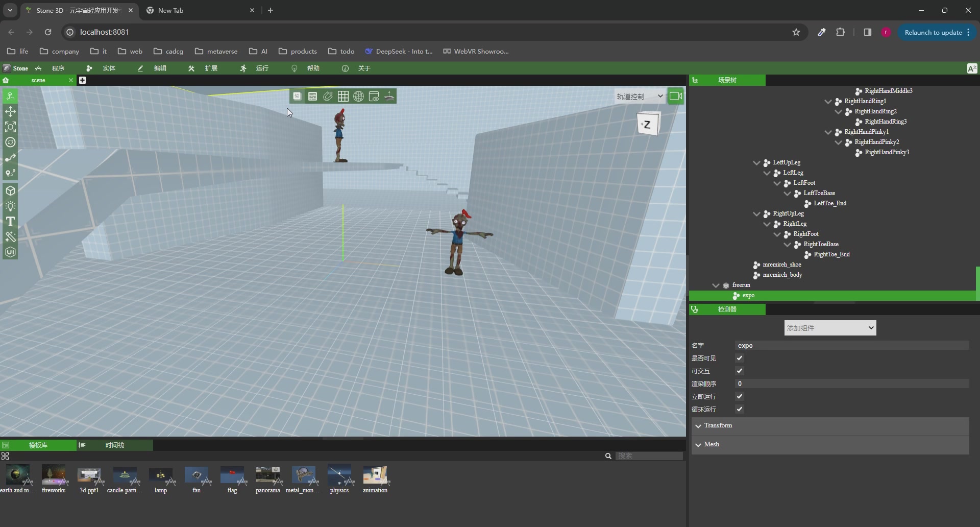Select the move (four-arrow) tool
Image resolution: width=980 pixels, height=527 pixels.
pyautogui.click(x=10, y=112)
